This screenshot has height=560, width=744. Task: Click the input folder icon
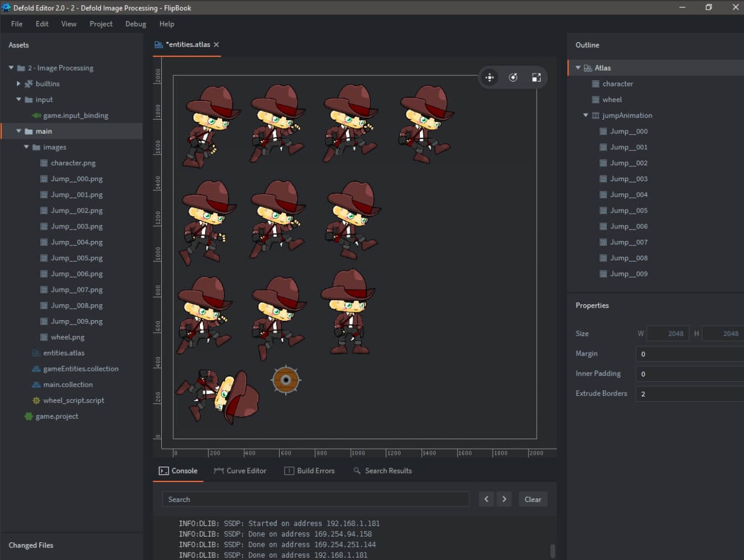tap(28, 100)
